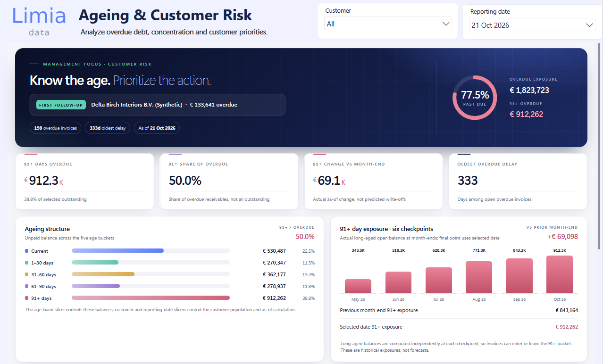603x364 pixels.
Task: Click the 77.5% past due donut gauge
Action: click(475, 97)
